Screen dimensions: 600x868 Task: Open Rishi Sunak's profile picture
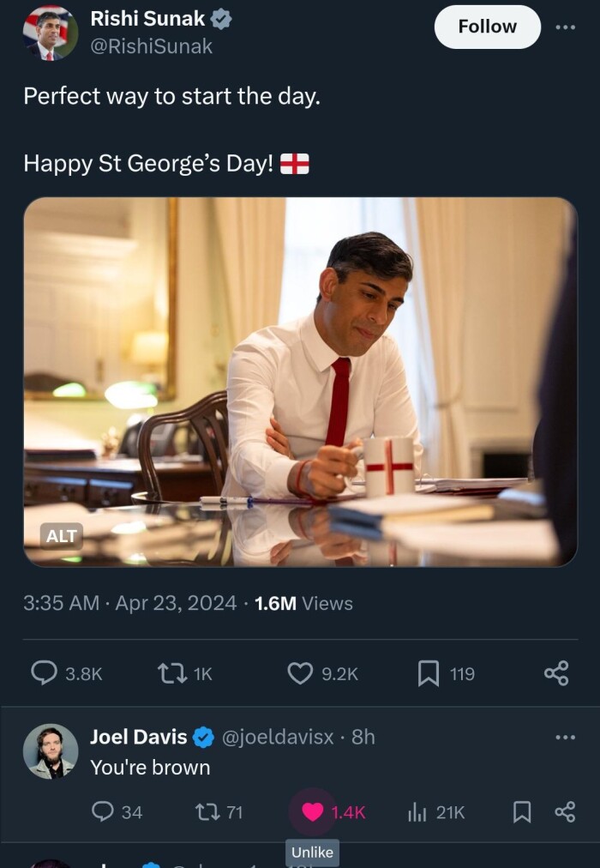point(50,33)
